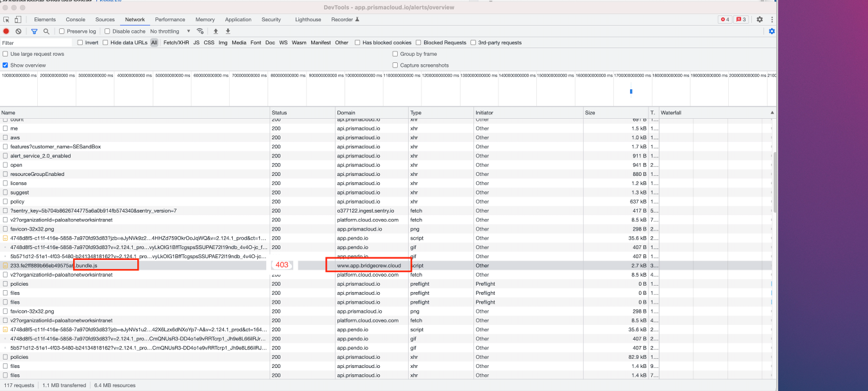Click the export HAR file icon
The height and width of the screenshot is (391, 868).
(x=228, y=31)
